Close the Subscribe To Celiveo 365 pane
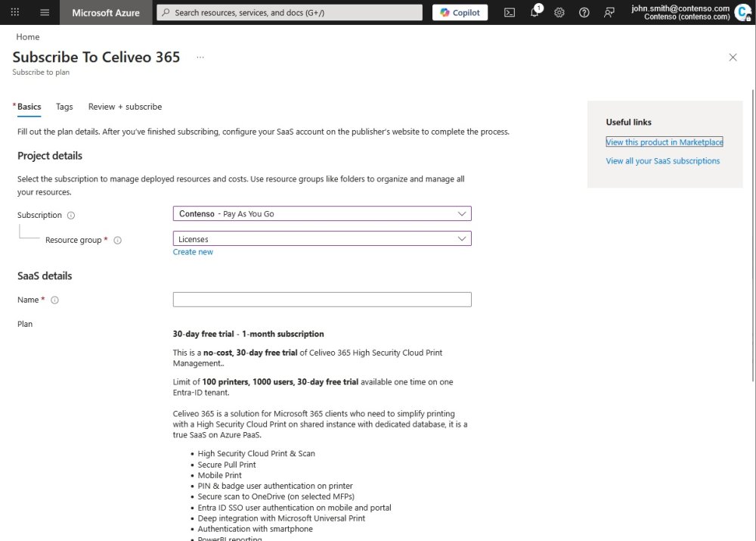The width and height of the screenshot is (756, 541). coord(733,58)
